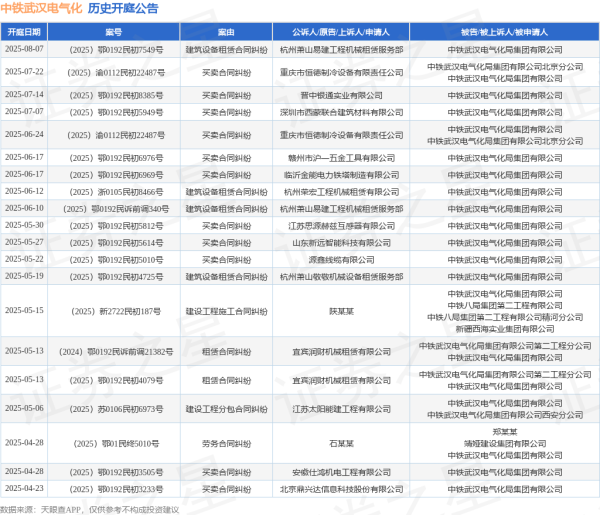The image size is (600, 515).
Task: Click defendant 中铁八局集团第二工程有限公司精河分公司
Action: click(505, 317)
